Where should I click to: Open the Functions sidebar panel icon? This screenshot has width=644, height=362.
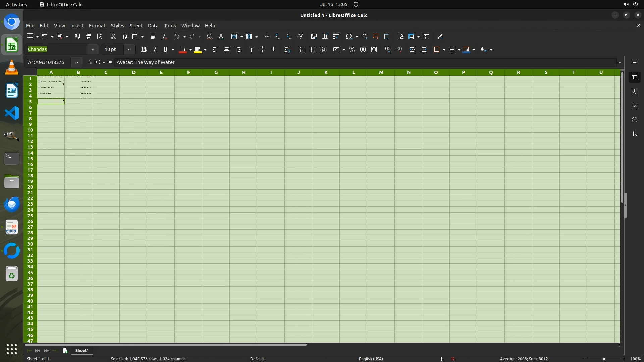[x=634, y=134]
